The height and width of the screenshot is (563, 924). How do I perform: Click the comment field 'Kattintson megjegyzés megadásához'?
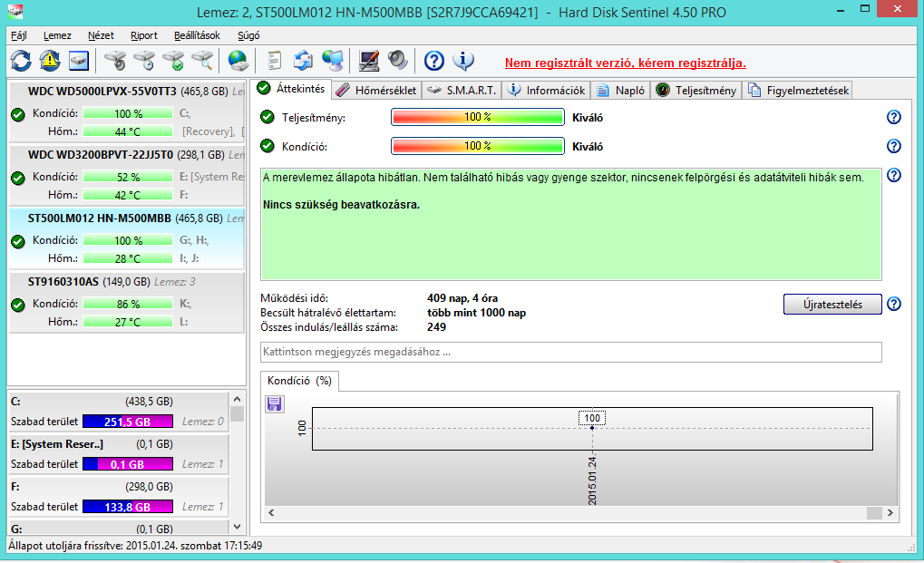click(571, 352)
